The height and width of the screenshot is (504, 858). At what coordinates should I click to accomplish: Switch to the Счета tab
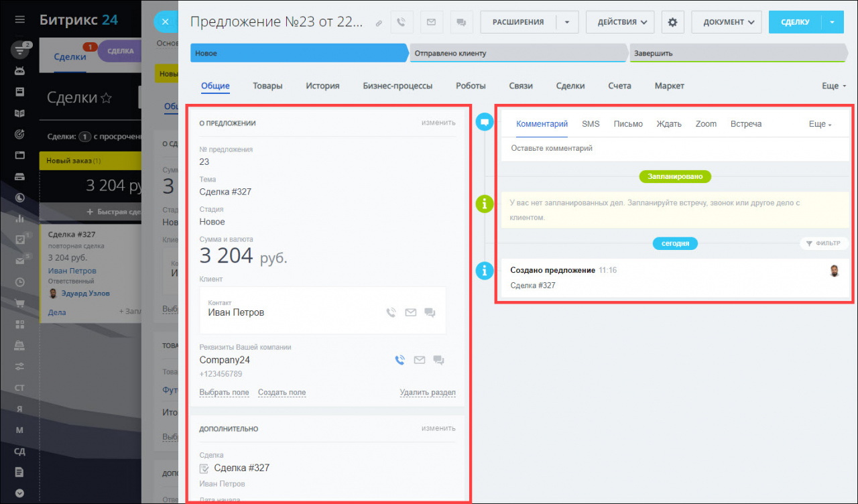tap(620, 86)
